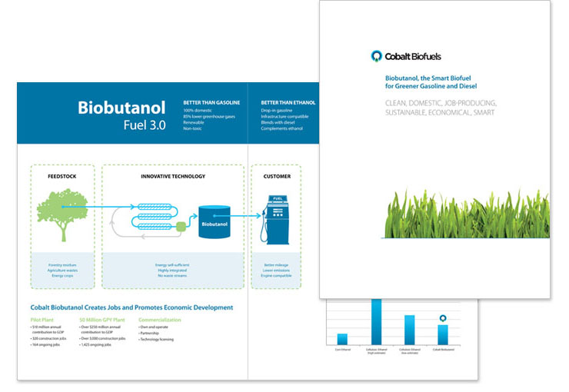569x392 pixels.
Task: Click the ring marker above Cobalt Biobutanol bar
Action: pyautogui.click(x=442, y=318)
